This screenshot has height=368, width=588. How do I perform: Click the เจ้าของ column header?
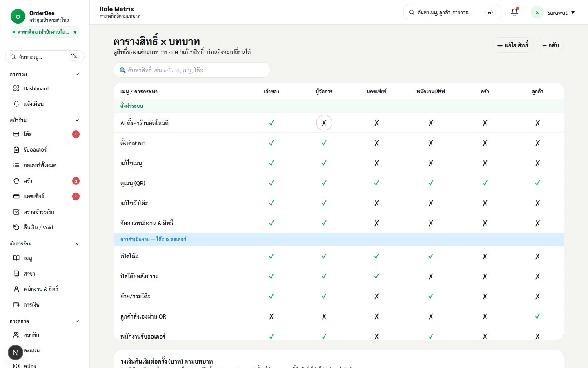point(272,92)
